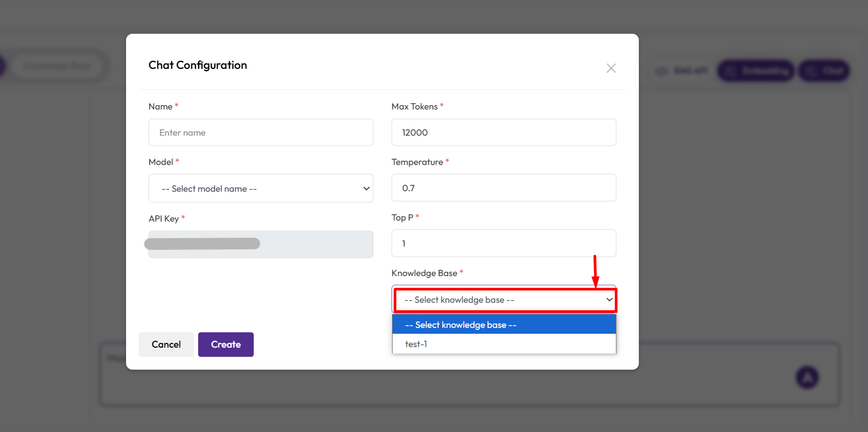The image size is (868, 432).
Task: Click into the Top P input
Action: point(504,244)
